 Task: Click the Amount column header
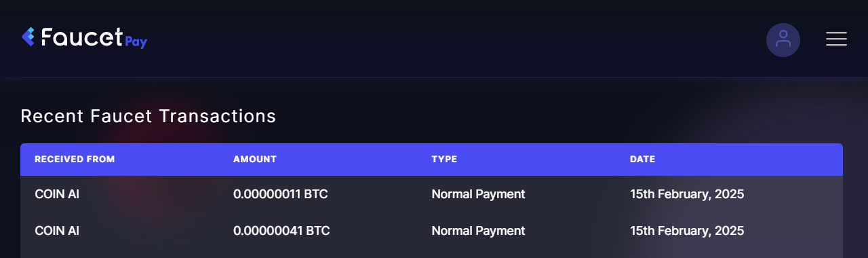[255, 160]
